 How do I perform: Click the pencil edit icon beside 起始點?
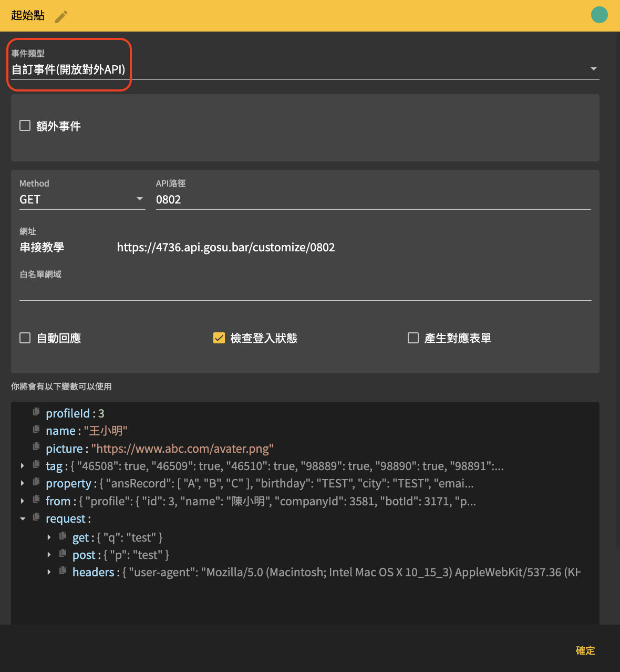[61, 17]
